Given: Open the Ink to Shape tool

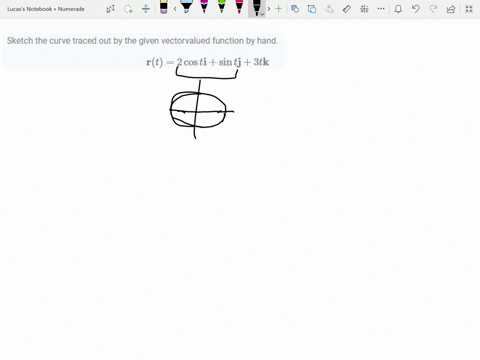Looking at the screenshot, I should tap(312, 9).
